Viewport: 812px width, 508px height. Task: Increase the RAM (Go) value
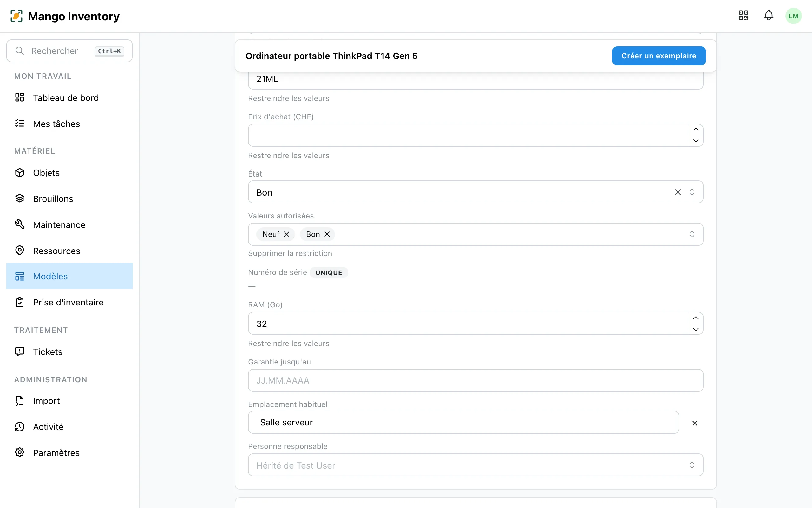(x=696, y=318)
